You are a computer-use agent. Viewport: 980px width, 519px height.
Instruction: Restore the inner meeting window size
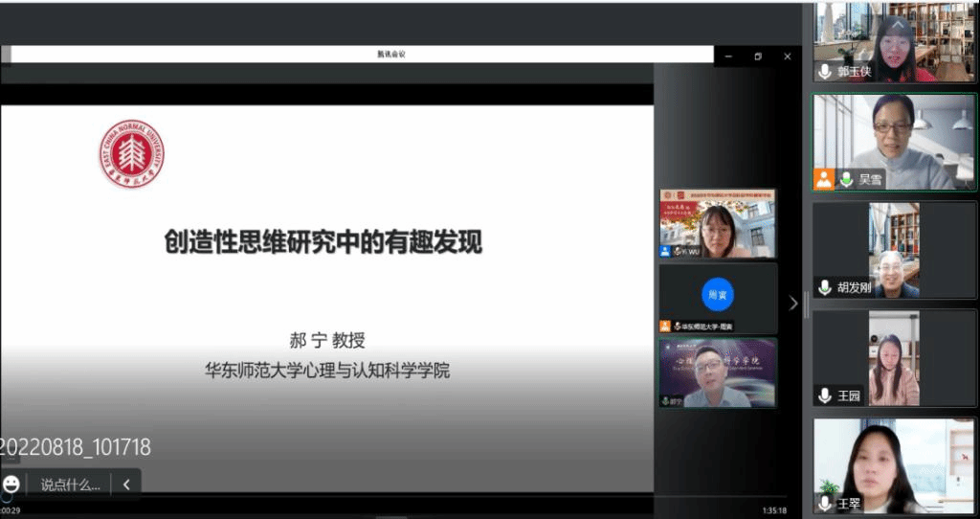[757, 56]
